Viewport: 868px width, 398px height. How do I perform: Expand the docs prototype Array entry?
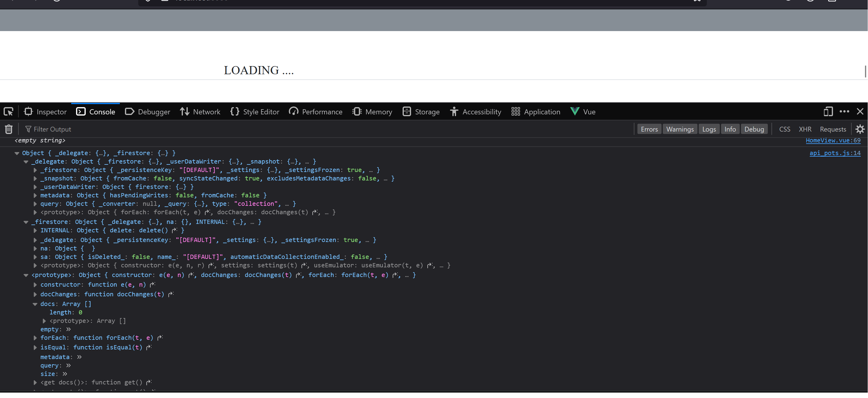44,321
